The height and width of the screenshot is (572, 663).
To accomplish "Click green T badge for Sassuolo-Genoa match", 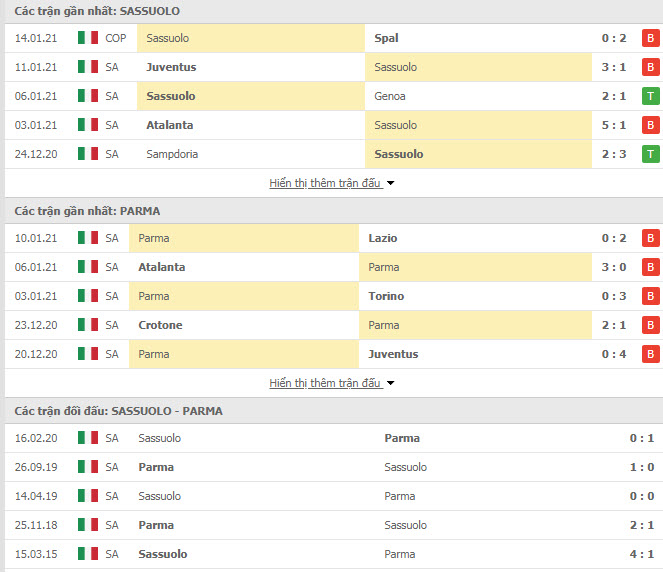I will point(650,96).
